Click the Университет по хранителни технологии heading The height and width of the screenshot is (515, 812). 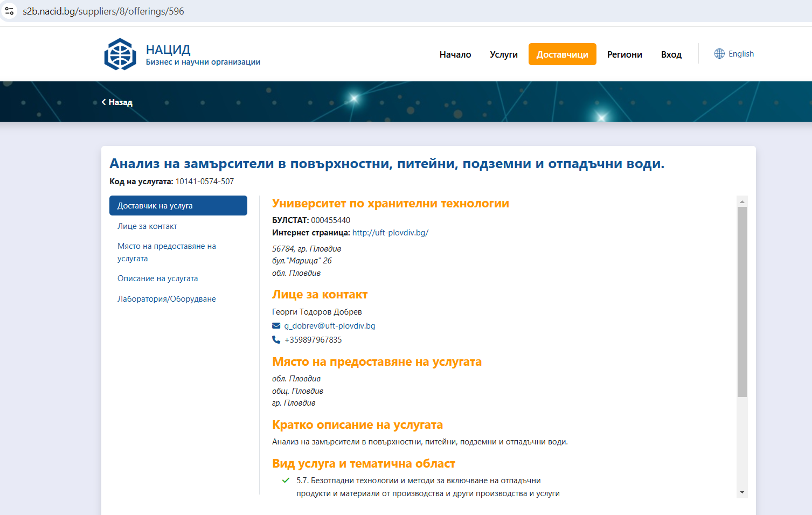[x=391, y=204]
